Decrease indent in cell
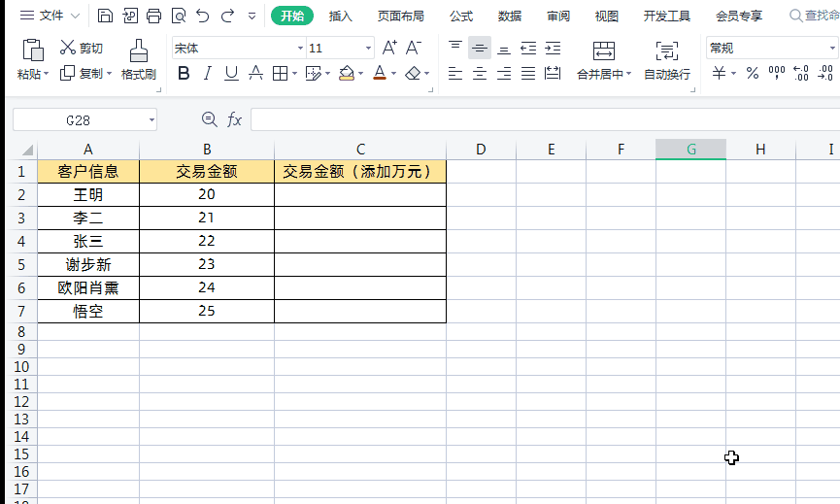 pyautogui.click(x=528, y=49)
